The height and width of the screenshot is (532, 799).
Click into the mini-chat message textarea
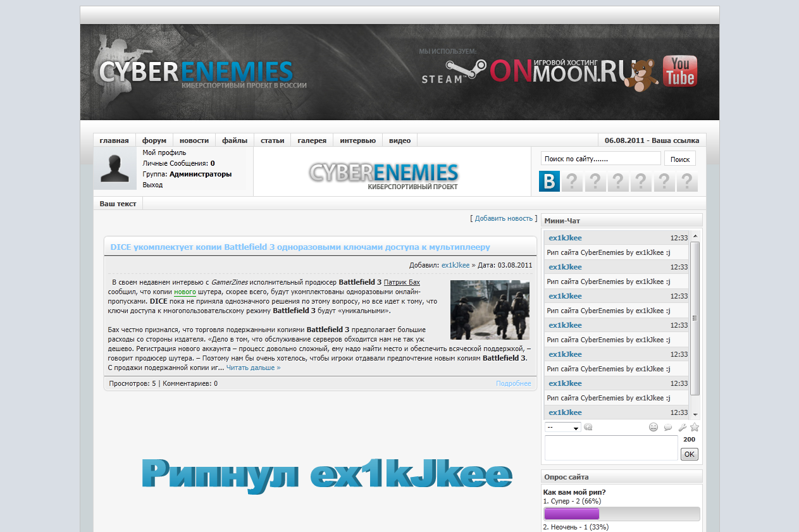coord(611,448)
